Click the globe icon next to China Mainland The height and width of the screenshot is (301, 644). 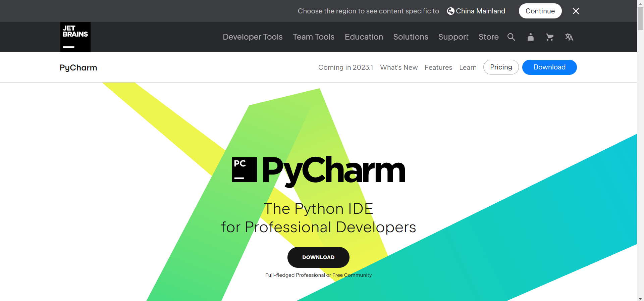(x=451, y=11)
